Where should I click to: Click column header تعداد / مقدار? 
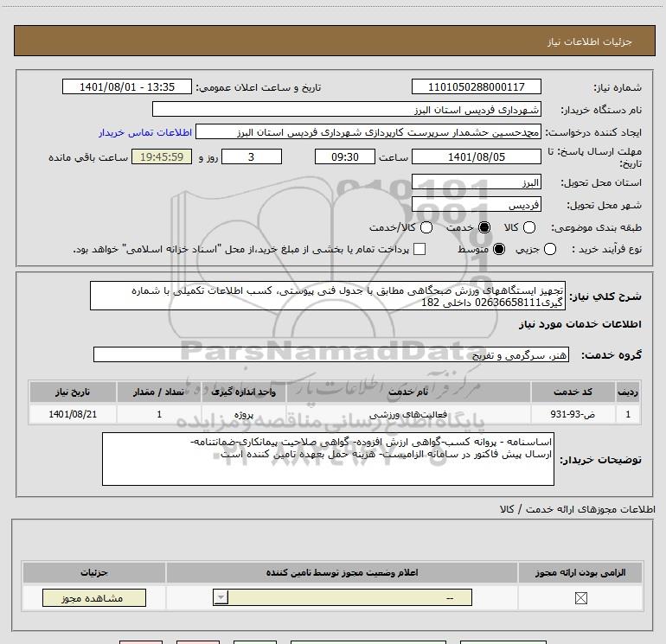(x=159, y=392)
